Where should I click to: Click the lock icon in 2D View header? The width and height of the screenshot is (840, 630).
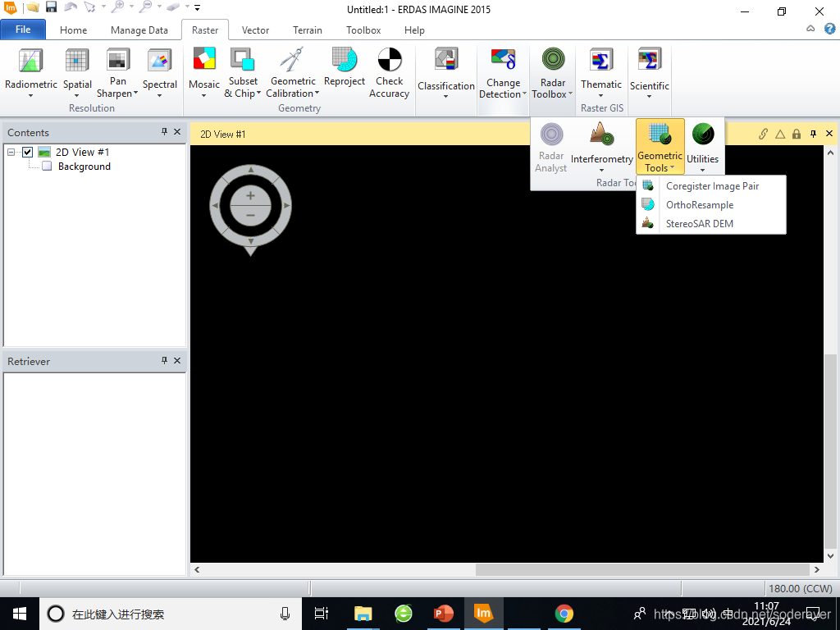(796, 134)
